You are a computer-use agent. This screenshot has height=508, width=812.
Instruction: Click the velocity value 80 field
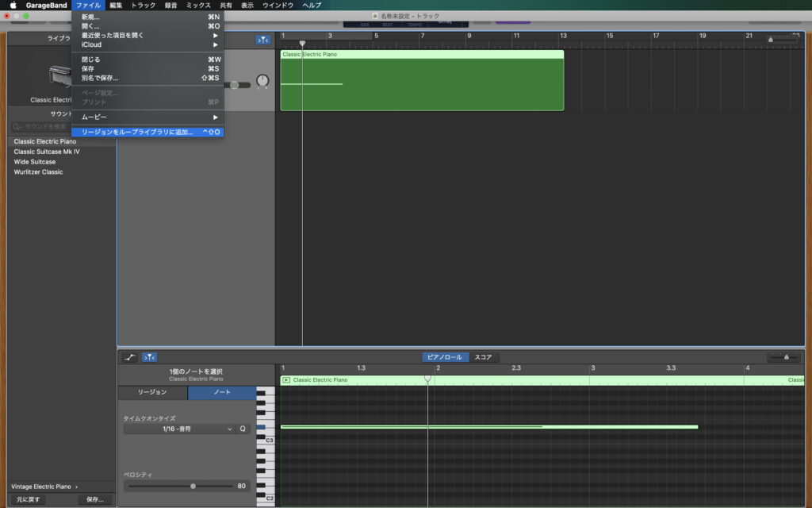pos(241,487)
